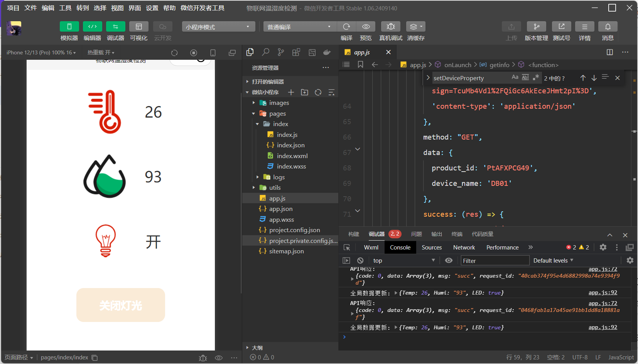Toggle the bookmark icon in breadcrumbs bar
This screenshot has height=364, width=638.
(361, 64)
